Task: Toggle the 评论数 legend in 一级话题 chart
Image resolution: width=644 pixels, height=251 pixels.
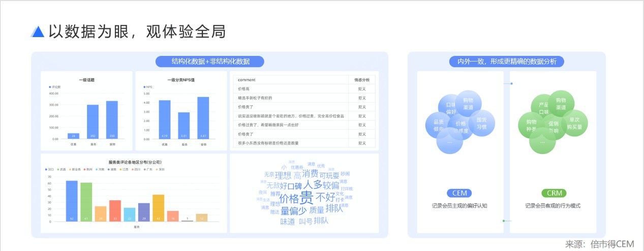Action: pyautogui.click(x=54, y=87)
